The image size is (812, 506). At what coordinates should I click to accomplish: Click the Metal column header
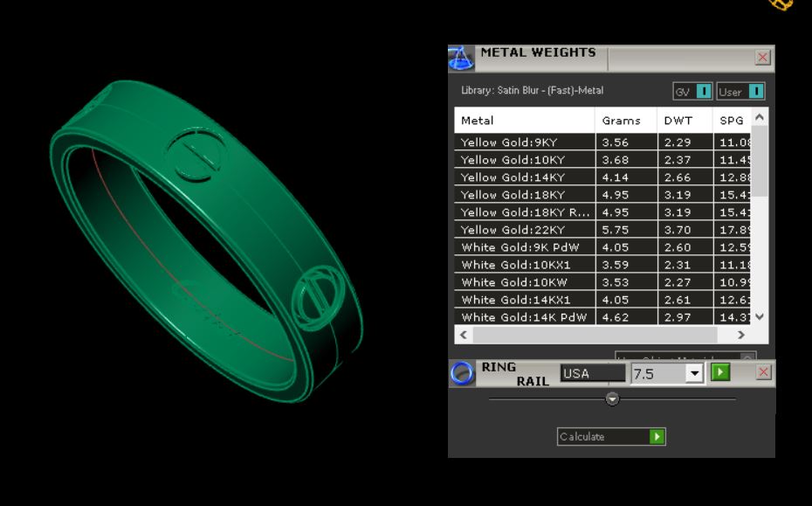(x=525, y=121)
